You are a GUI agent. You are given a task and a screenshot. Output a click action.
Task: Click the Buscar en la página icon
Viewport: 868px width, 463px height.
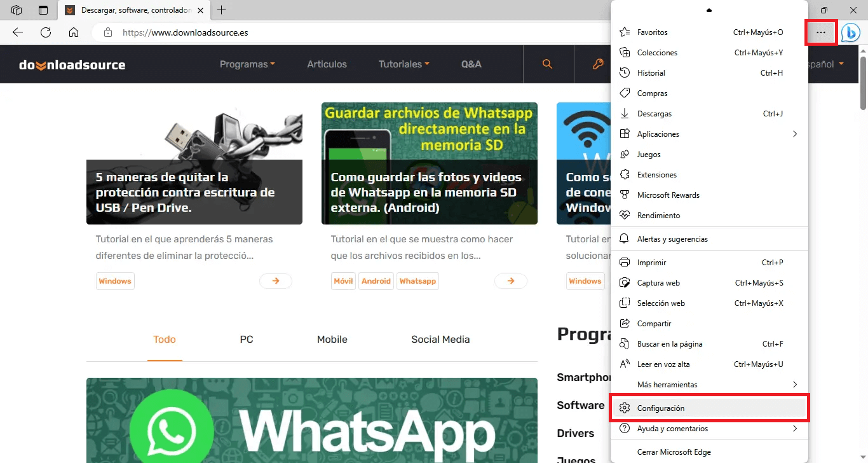pyautogui.click(x=625, y=343)
